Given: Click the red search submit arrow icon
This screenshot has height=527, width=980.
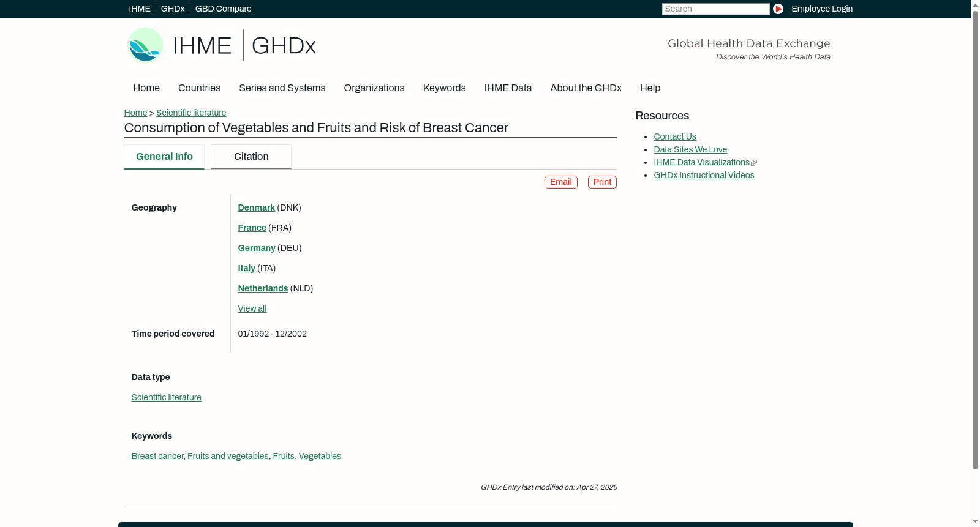Looking at the screenshot, I should tap(778, 9).
